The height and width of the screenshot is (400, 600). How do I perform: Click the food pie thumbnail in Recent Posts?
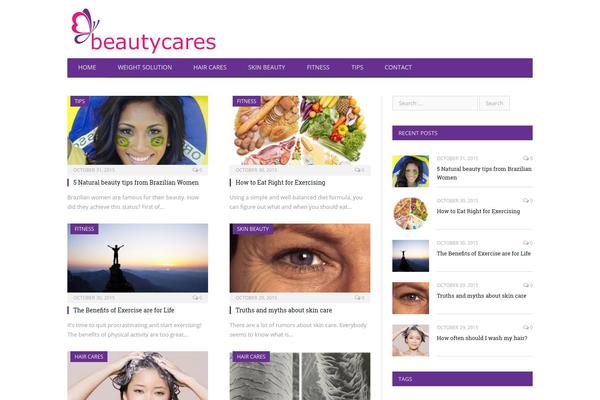411,214
